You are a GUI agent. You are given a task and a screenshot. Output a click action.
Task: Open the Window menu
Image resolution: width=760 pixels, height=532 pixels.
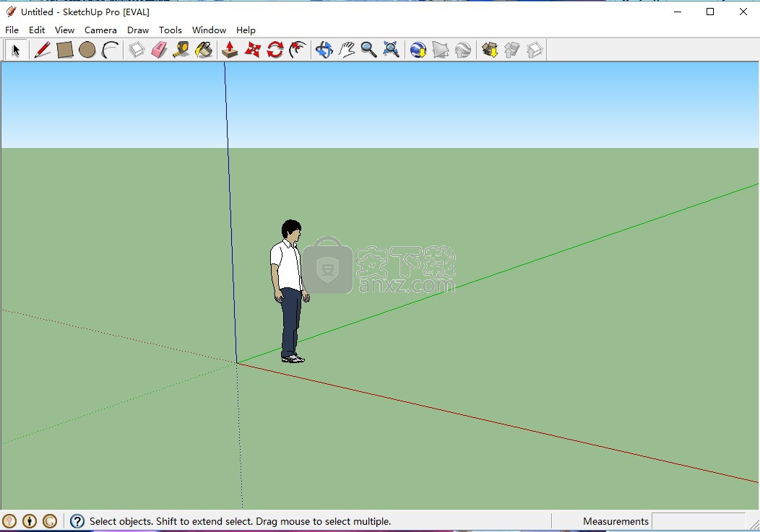tap(209, 30)
